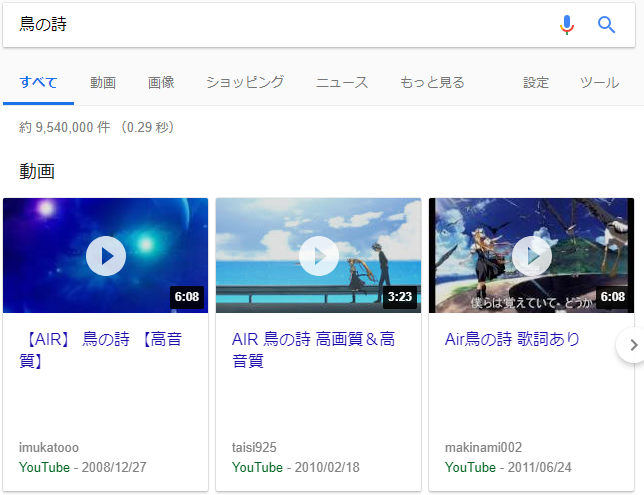Click the voice search microphone icon
Viewport: 644px width, 495px height.
point(567,25)
